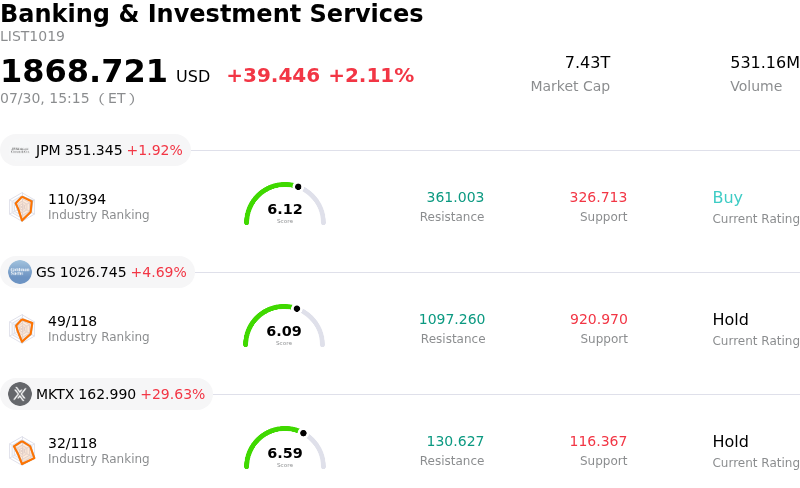Open the MKTX 162.990 ticker pill
The height and width of the screenshot is (488, 800).
pos(107,394)
